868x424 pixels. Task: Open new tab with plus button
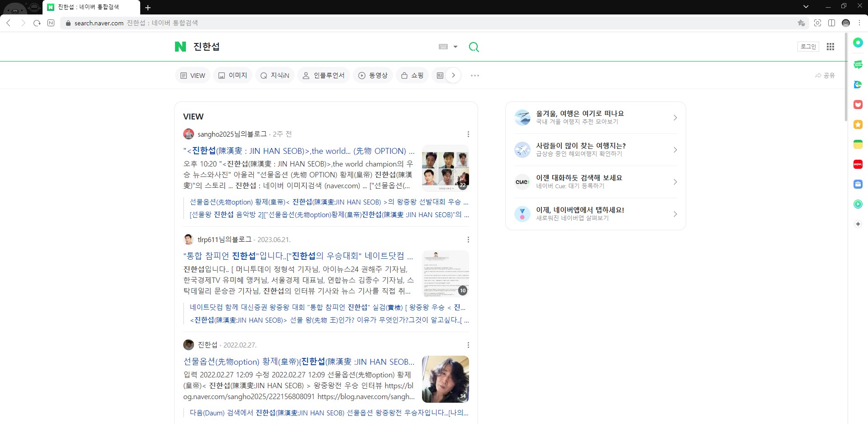point(148,7)
